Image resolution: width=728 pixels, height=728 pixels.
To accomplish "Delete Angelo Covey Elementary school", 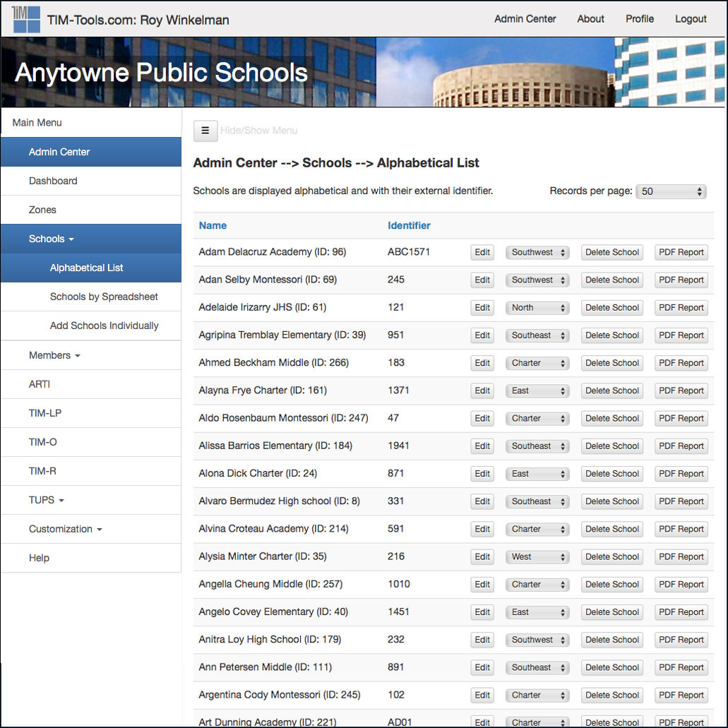I will (612, 612).
